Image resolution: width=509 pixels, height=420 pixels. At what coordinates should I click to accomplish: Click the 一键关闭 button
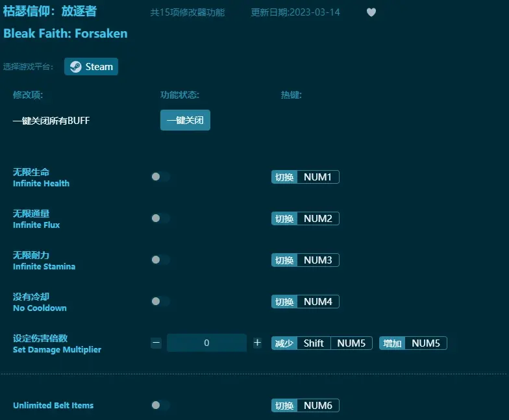185,120
